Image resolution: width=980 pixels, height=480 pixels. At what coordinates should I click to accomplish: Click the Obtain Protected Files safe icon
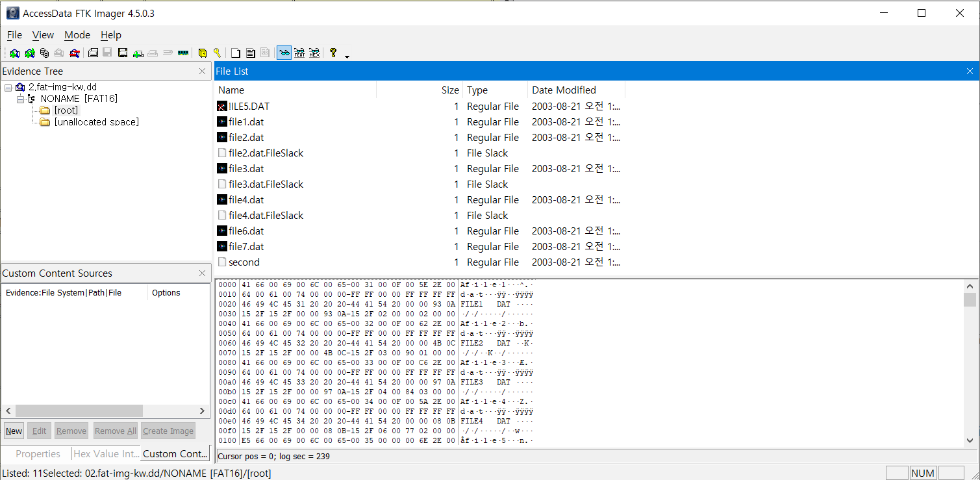pyautogui.click(x=202, y=53)
